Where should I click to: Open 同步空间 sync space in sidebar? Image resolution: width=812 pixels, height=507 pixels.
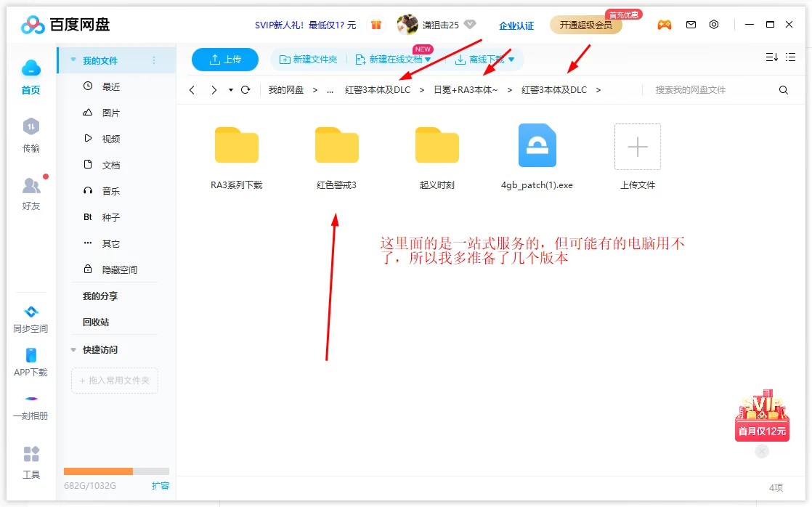tap(31, 319)
